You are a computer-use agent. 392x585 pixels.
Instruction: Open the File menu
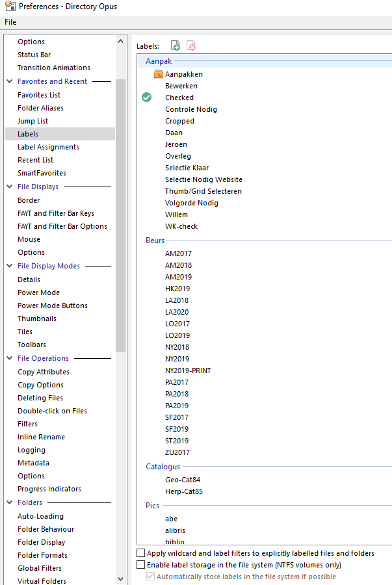pos(10,22)
